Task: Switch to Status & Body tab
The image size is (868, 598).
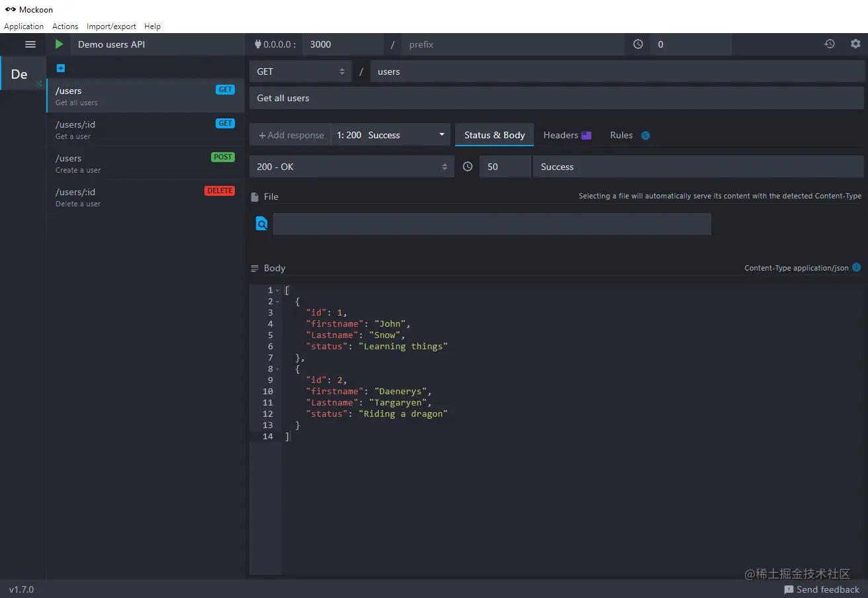Action: (x=494, y=135)
